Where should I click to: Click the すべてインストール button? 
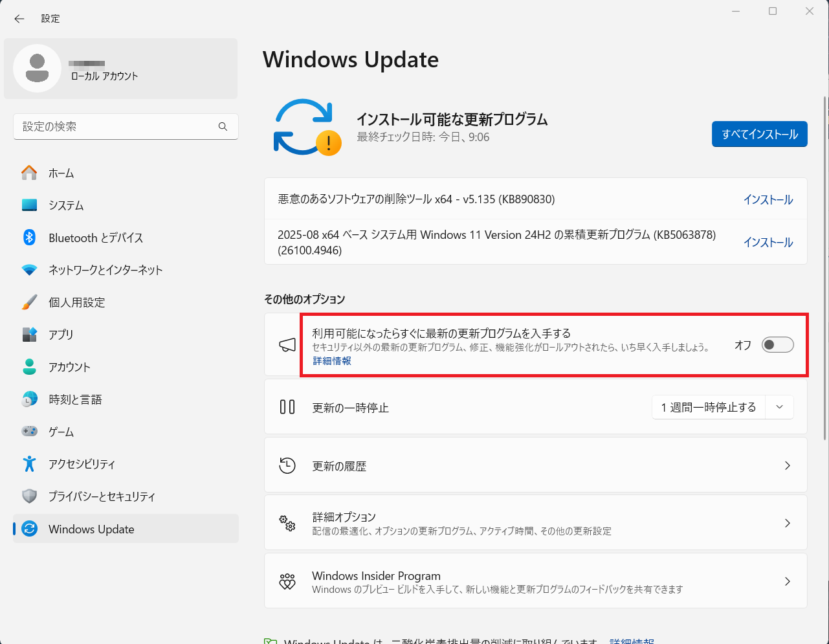pos(760,134)
